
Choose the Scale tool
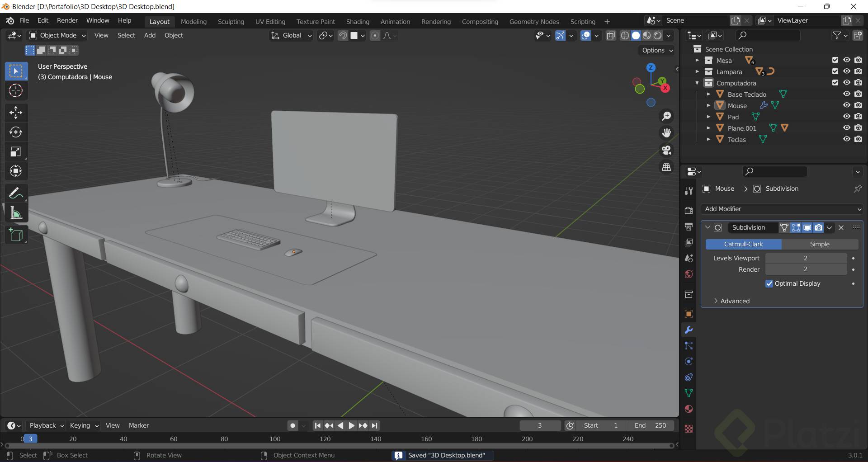tap(16, 152)
